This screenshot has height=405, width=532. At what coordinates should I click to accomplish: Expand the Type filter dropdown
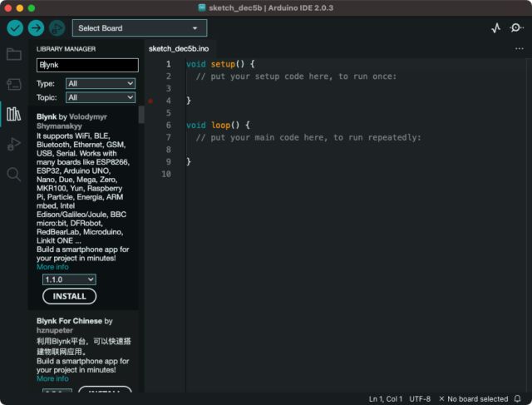tap(100, 83)
